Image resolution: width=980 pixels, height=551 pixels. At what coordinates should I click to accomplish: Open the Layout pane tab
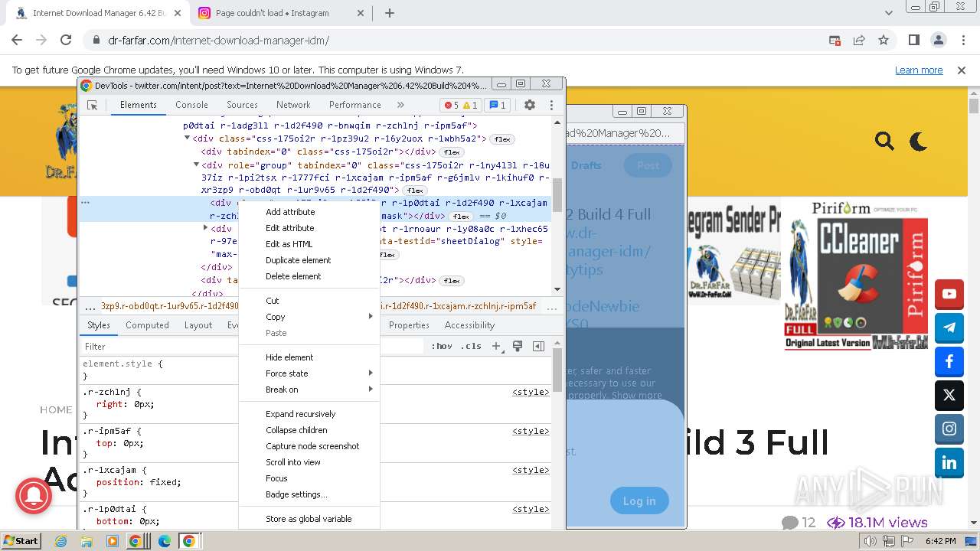(198, 325)
